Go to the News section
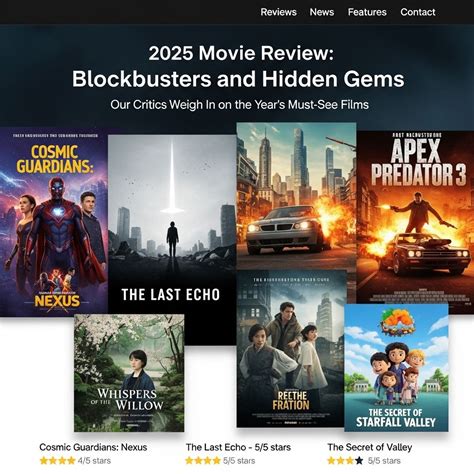This screenshot has height=474, width=474. [322, 12]
